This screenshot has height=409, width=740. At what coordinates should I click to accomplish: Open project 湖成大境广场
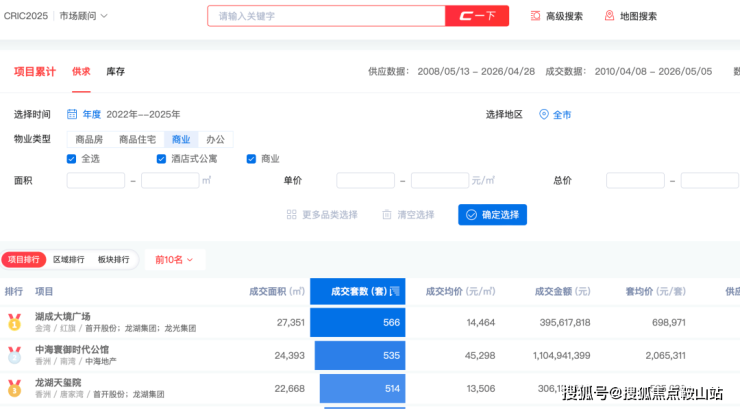click(x=63, y=316)
